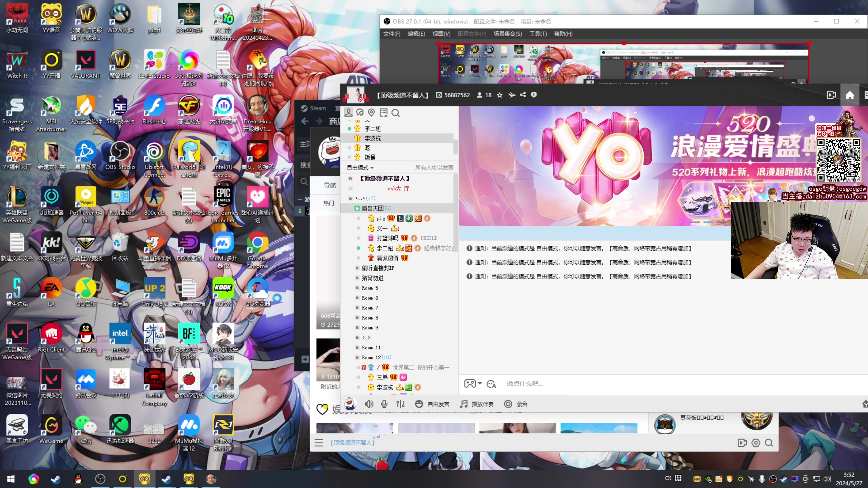The height and width of the screenshot is (488, 868).
Task: Select the csb大 厅 channel row
Action: point(399,188)
